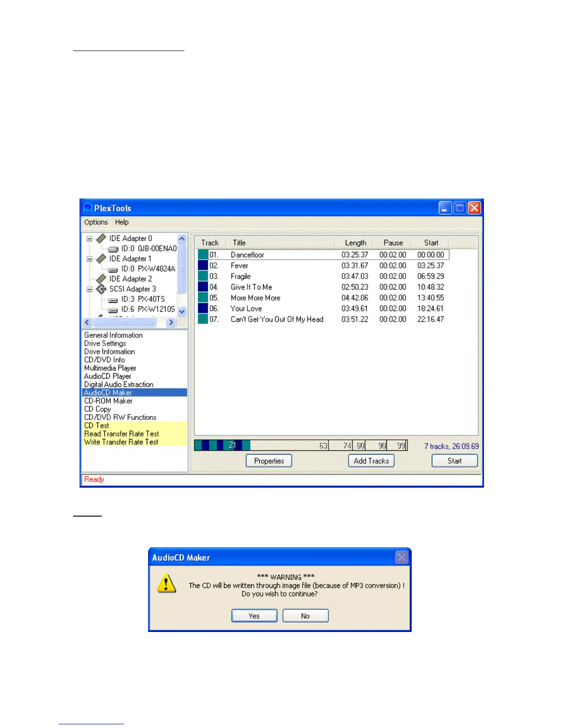The height and width of the screenshot is (728, 563).
Task: Click No in the AudioCD Maker warning
Action: click(x=305, y=616)
